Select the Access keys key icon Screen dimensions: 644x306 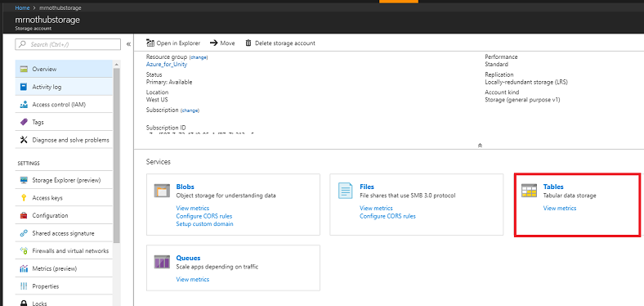click(24, 198)
